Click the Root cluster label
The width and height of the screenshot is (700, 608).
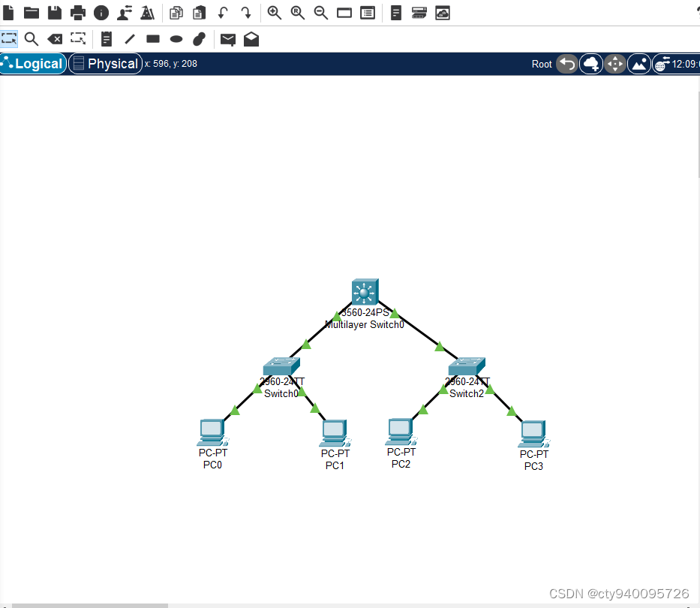click(542, 64)
